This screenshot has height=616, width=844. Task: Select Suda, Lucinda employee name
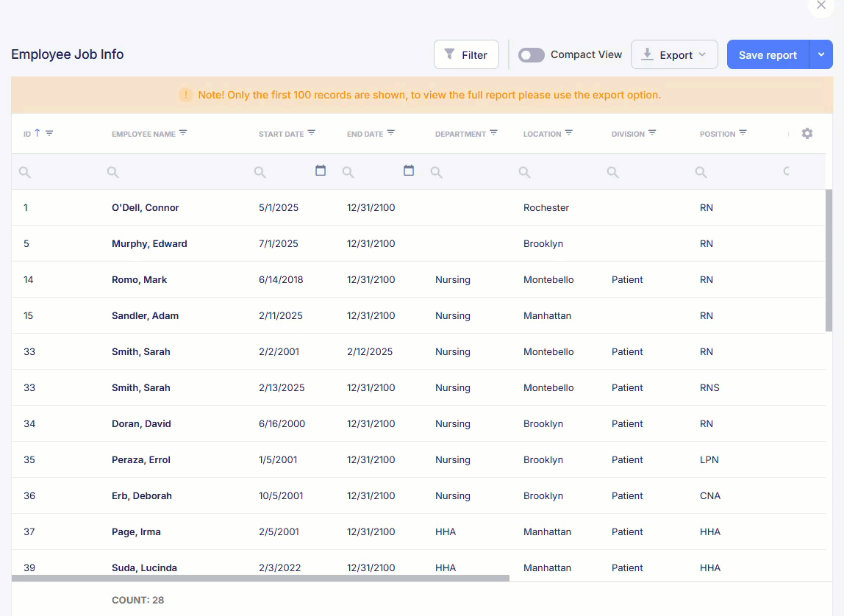click(143, 567)
